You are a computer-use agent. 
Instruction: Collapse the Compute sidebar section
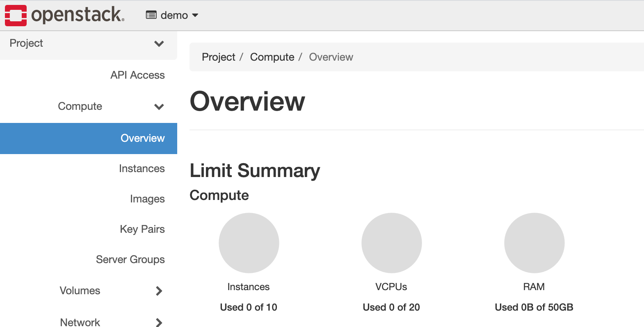point(89,107)
